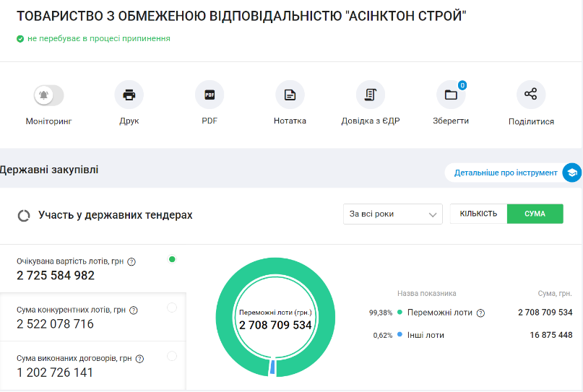The image size is (583, 392).
Task: Click help icon beside Сума конкурентних лотів
Action: [134, 310]
